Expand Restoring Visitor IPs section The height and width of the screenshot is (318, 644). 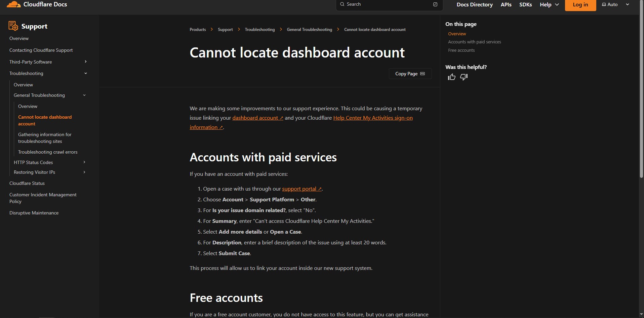click(x=84, y=172)
